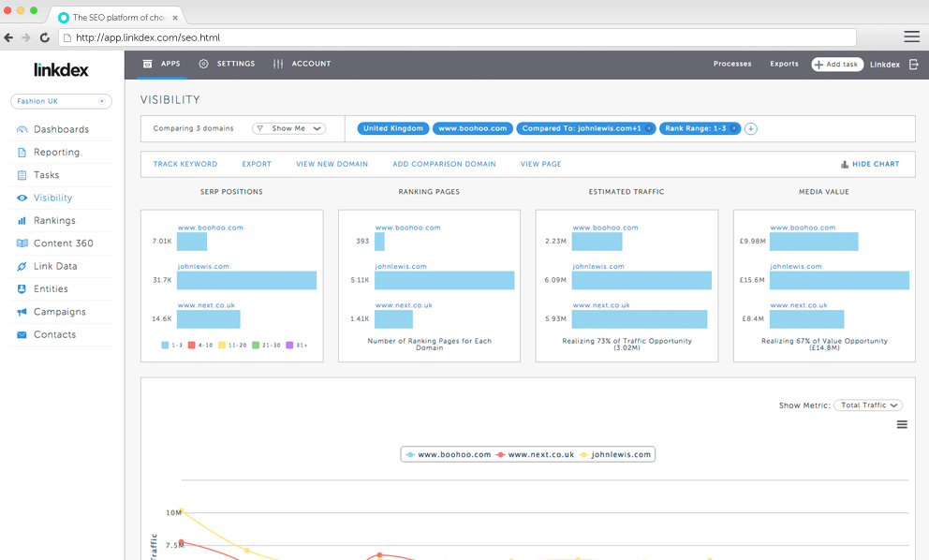Remove the Compared To johnlewis.com+1 filter
The image size is (929, 560).
pyautogui.click(x=649, y=128)
